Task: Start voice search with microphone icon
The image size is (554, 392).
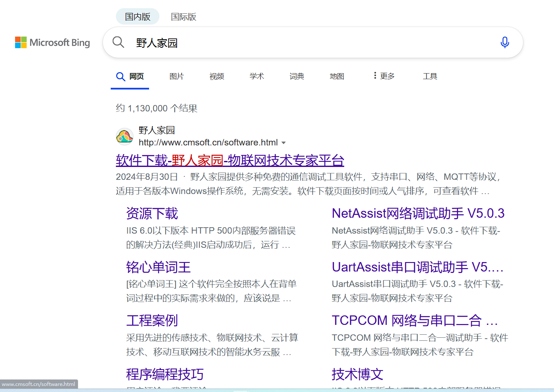Action: (505, 42)
